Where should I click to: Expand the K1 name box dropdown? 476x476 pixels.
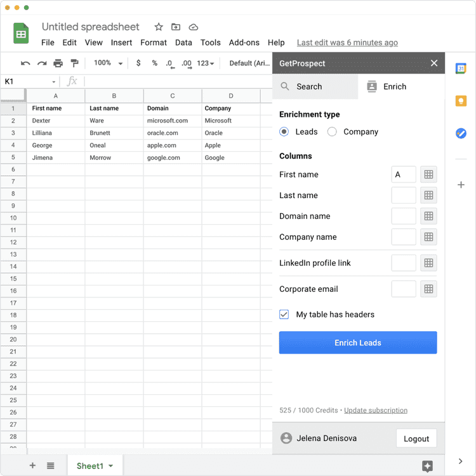[54, 82]
